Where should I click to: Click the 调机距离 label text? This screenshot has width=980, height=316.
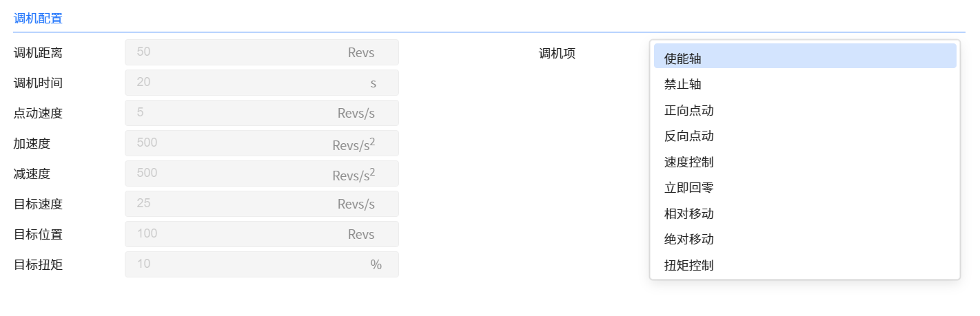(x=38, y=52)
